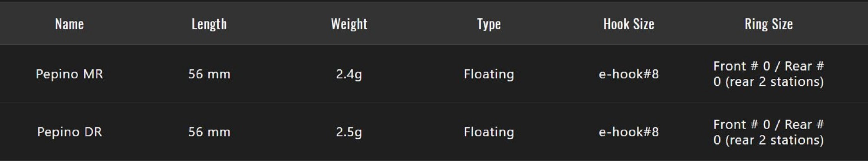Viewport: 868px width, 161px height.
Task: Click the Length column header
Action: [x=209, y=24]
